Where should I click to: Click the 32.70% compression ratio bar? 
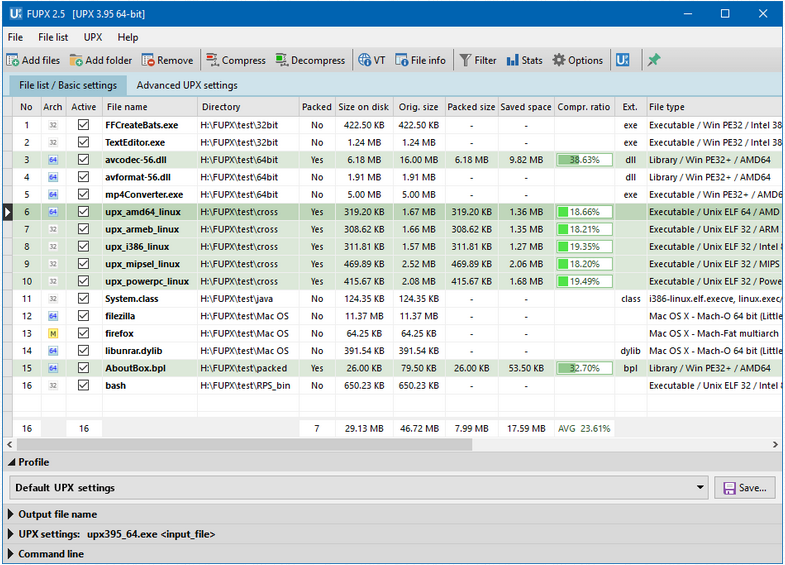pyautogui.click(x=585, y=368)
